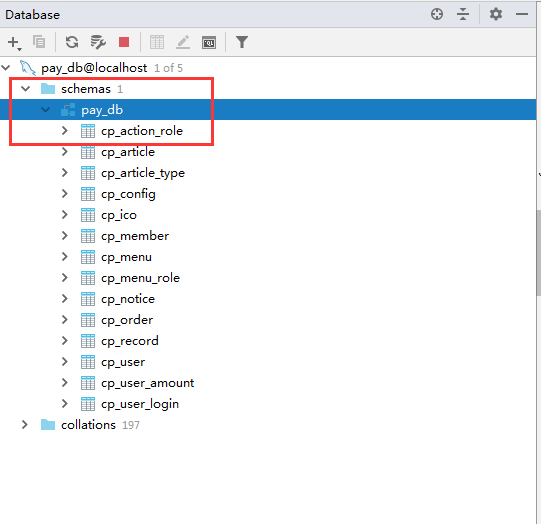Select the cp_config table
Screen dimensions: 541x524
pos(128,194)
